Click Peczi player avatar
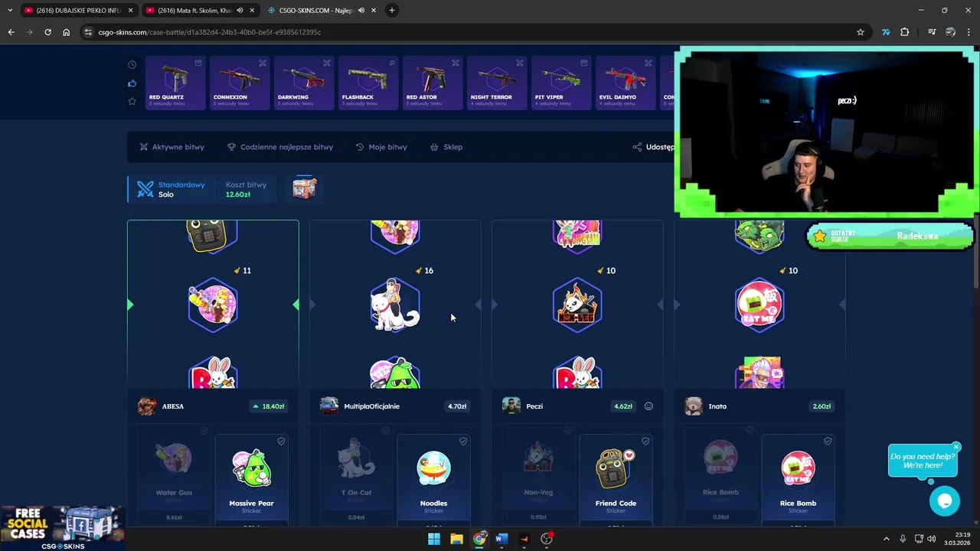 coord(511,406)
